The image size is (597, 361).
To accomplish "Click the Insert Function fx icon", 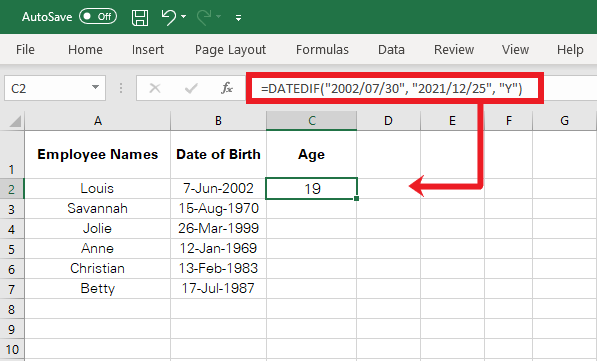I will point(227,88).
